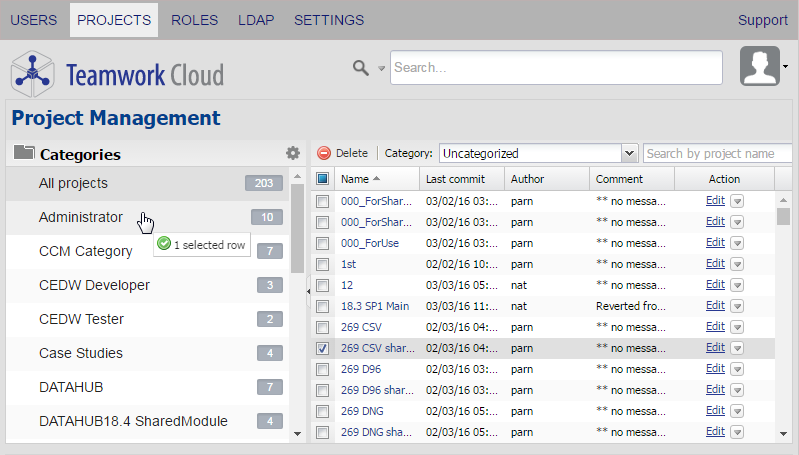Viewport: 799px width, 455px height.
Task: Switch to the USERS tab
Action: [33, 20]
